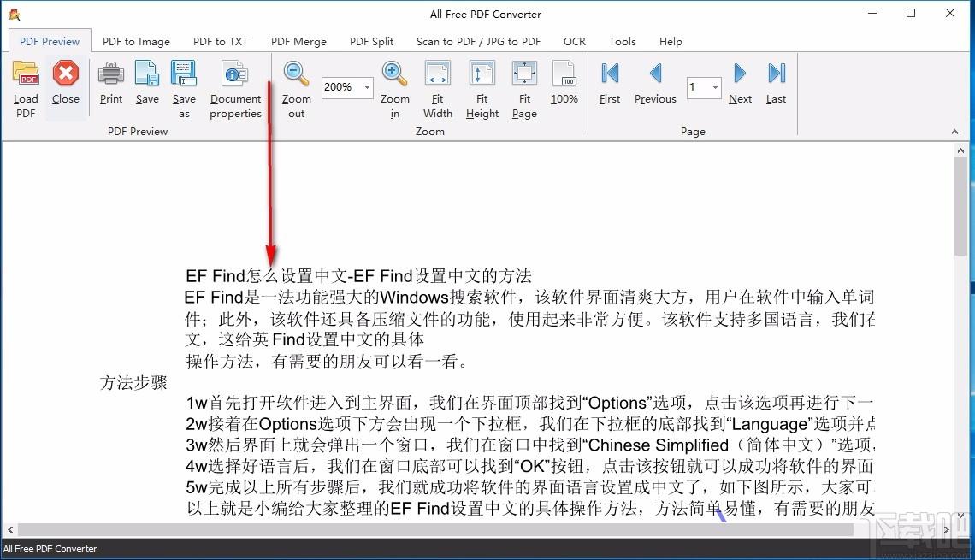This screenshot has height=560, width=975.
Task: Click the application icon in title bar
Action: pos(15,14)
